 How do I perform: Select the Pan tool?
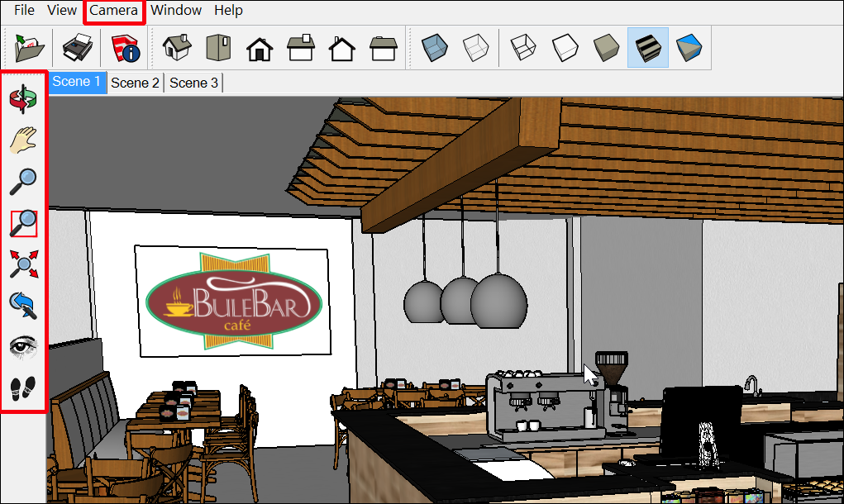[23, 139]
